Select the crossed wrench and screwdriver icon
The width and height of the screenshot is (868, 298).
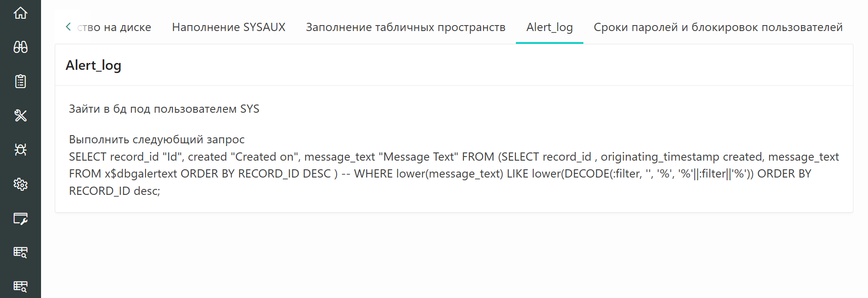click(x=21, y=115)
